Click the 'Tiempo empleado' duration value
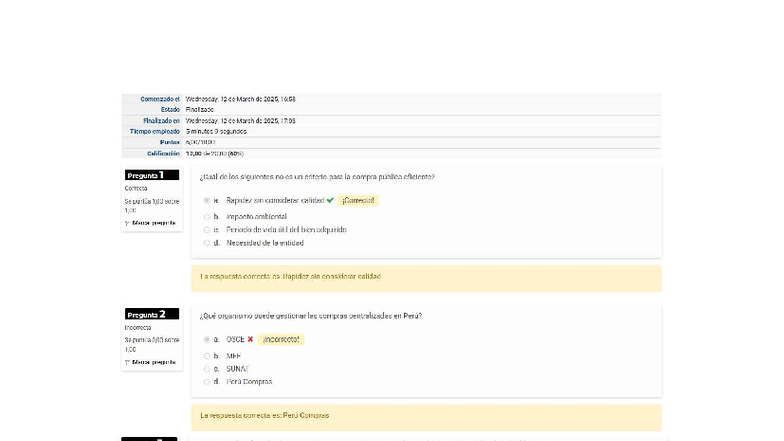The width and height of the screenshot is (784, 441). tap(216, 132)
